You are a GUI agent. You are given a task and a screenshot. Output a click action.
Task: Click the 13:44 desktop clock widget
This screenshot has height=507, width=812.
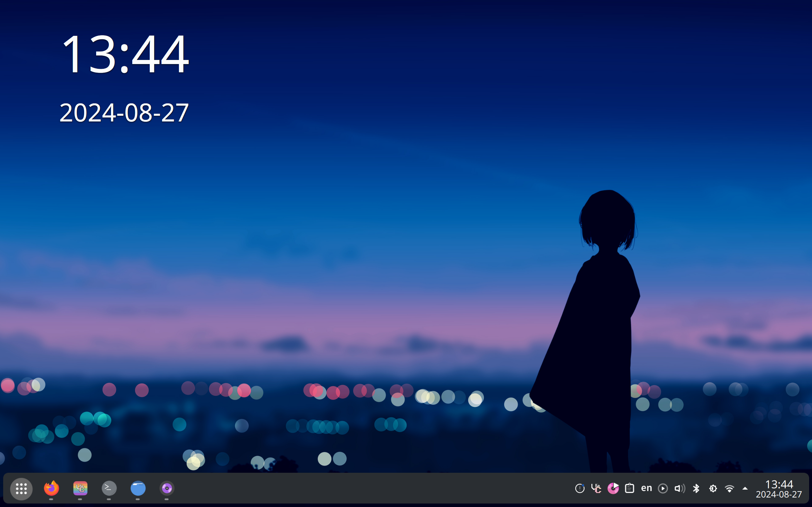[125, 54]
